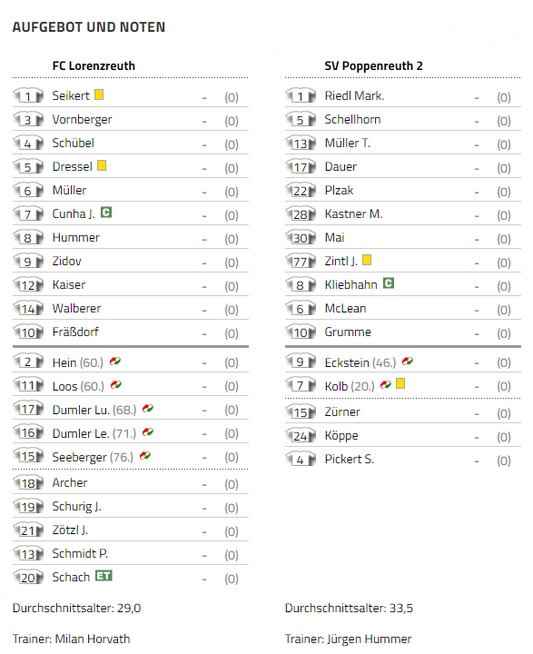Click Dressel's yellow card icon
This screenshot has height=654, width=533.
101,166
